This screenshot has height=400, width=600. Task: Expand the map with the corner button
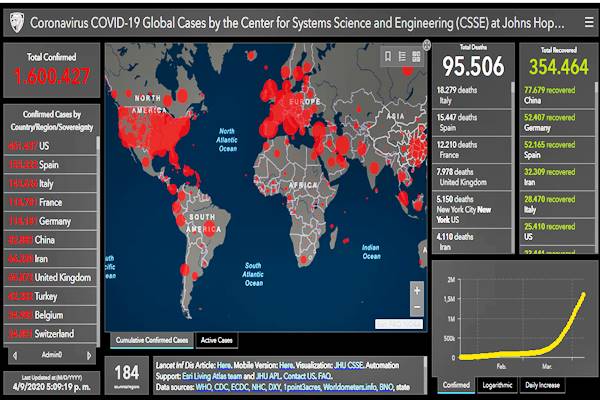(x=426, y=45)
